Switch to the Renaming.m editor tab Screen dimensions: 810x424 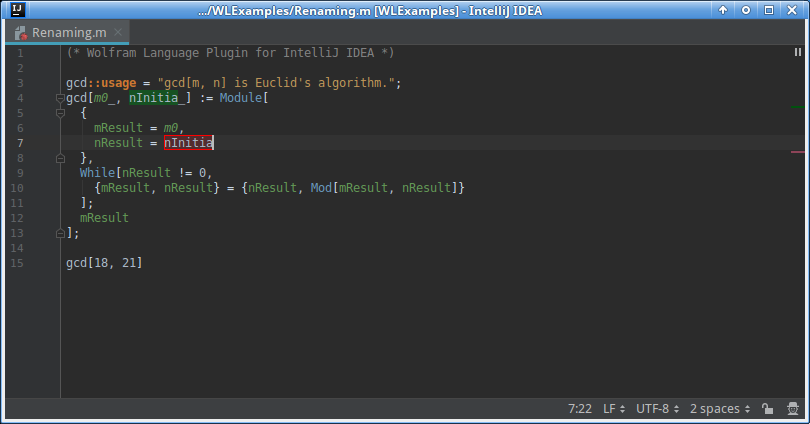coord(68,32)
